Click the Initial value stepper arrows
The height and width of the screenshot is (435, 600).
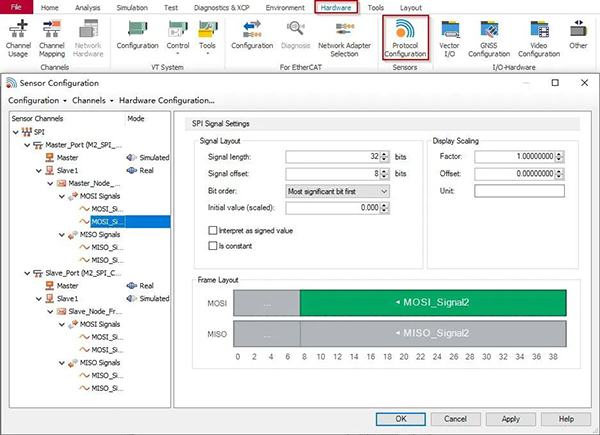(385, 208)
